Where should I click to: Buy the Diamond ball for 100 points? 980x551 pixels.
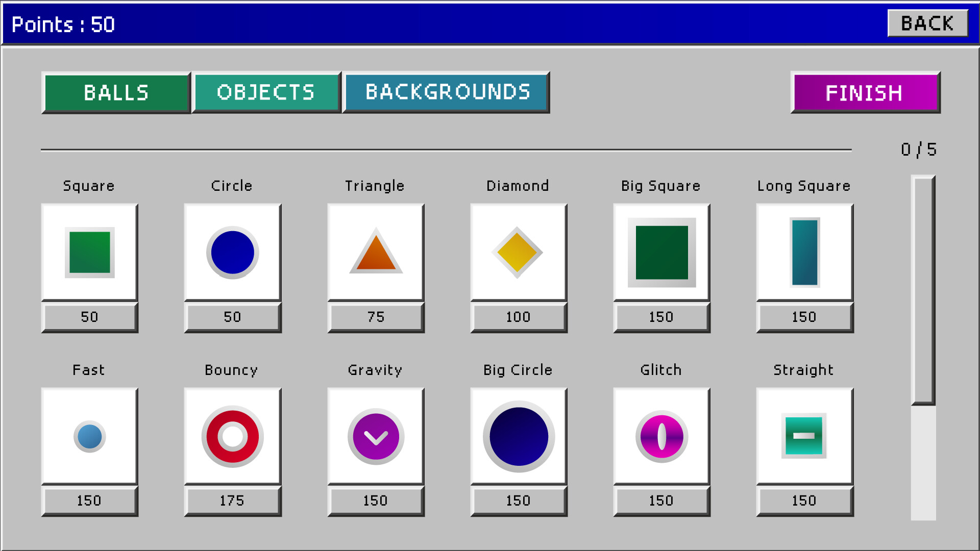point(519,317)
